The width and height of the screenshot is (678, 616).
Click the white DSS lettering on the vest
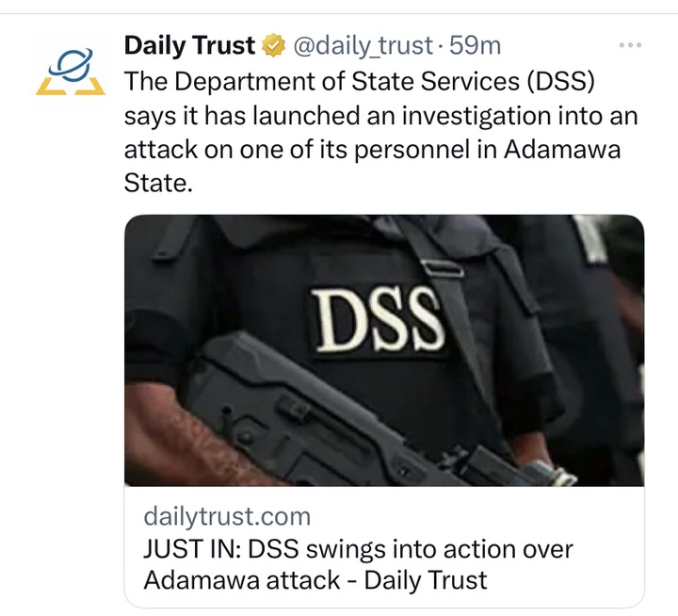378,319
